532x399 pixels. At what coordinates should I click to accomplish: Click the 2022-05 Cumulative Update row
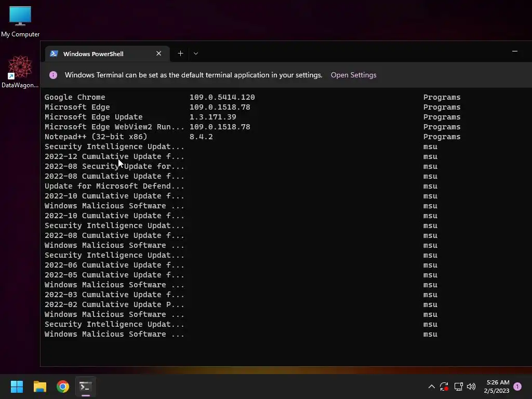coord(114,275)
